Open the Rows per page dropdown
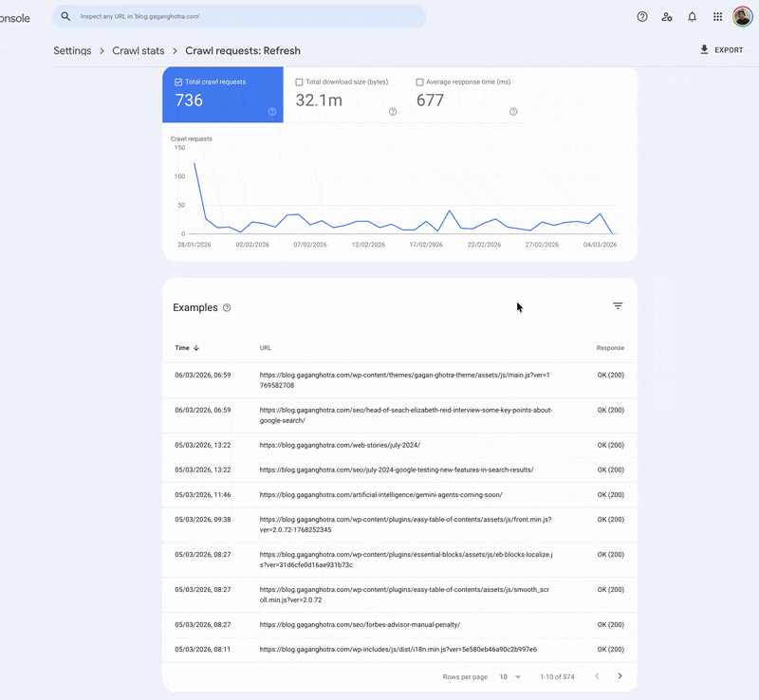Screen dimensions: 759x700 (x=509, y=676)
